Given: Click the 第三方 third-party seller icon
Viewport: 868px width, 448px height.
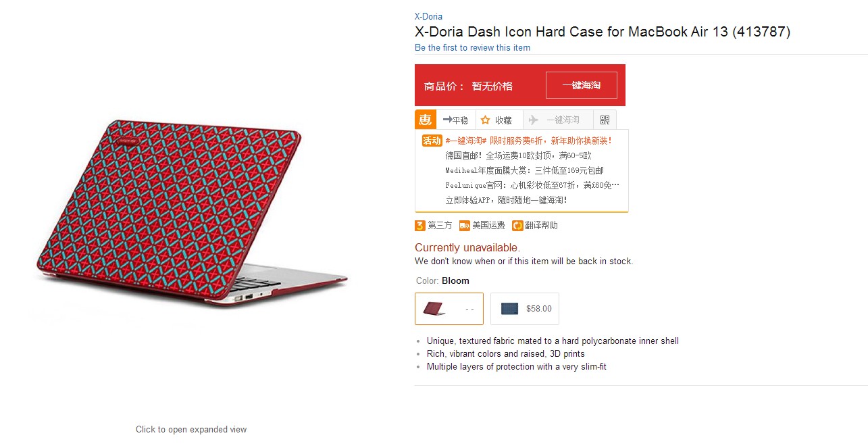Looking at the screenshot, I should tap(419, 225).
